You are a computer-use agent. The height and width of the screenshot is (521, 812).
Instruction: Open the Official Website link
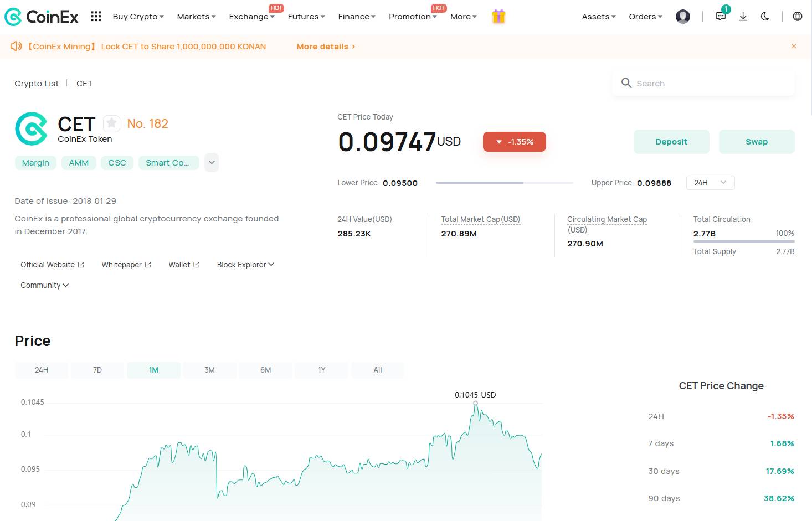pos(52,265)
